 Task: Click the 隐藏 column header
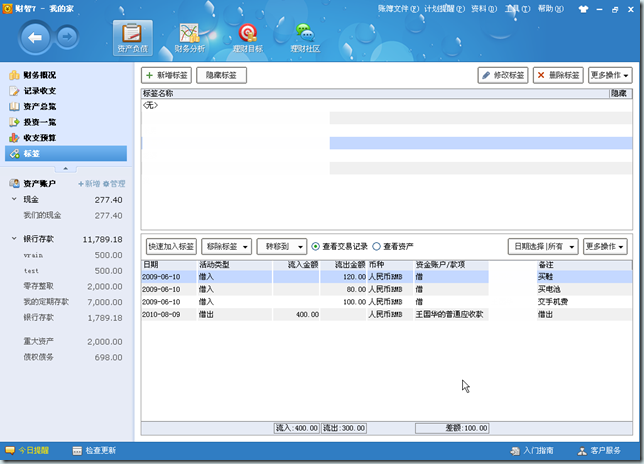[x=619, y=93]
